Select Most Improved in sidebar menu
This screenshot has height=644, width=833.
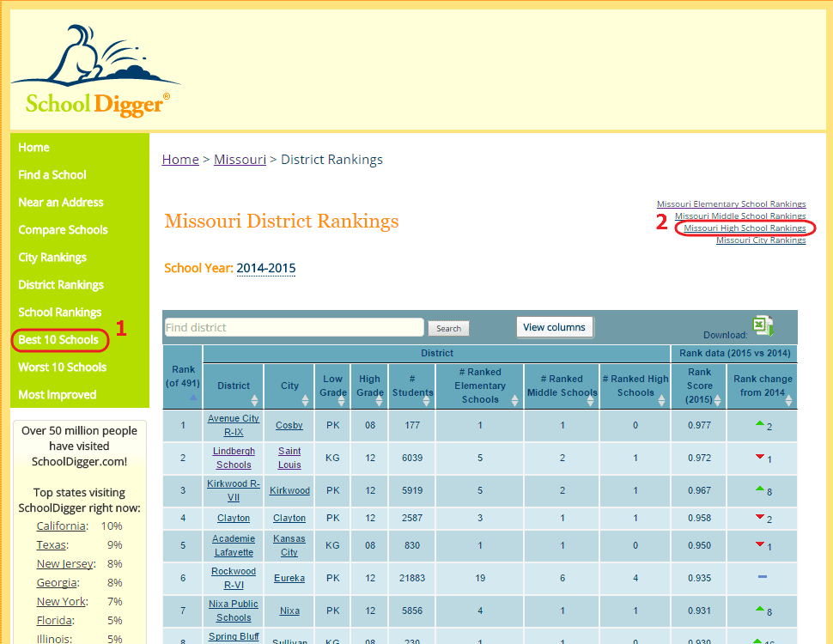pyautogui.click(x=57, y=395)
